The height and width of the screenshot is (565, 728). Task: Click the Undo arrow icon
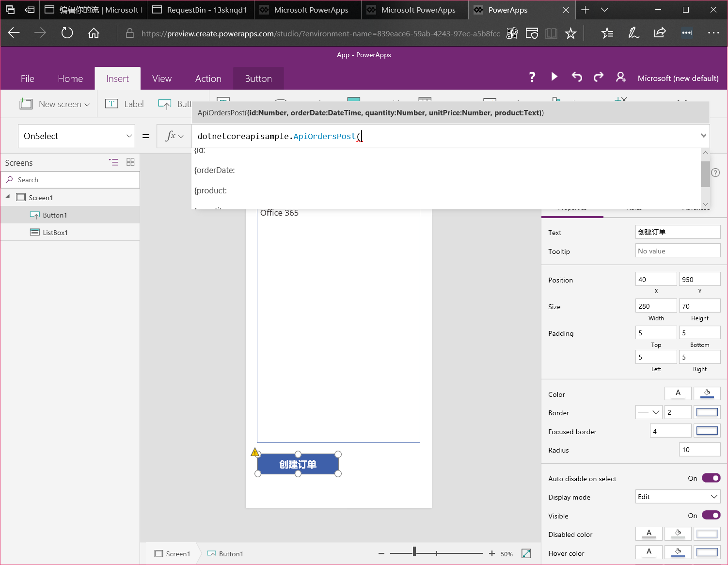point(577,77)
